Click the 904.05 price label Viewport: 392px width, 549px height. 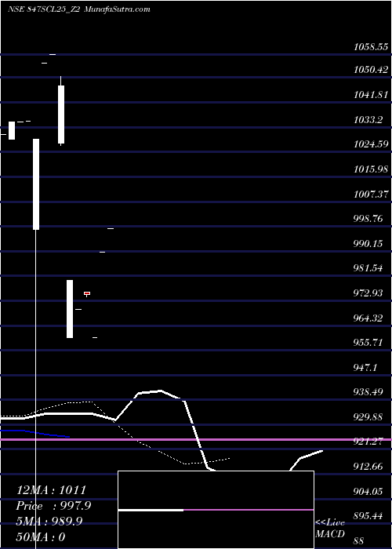pos(368,492)
